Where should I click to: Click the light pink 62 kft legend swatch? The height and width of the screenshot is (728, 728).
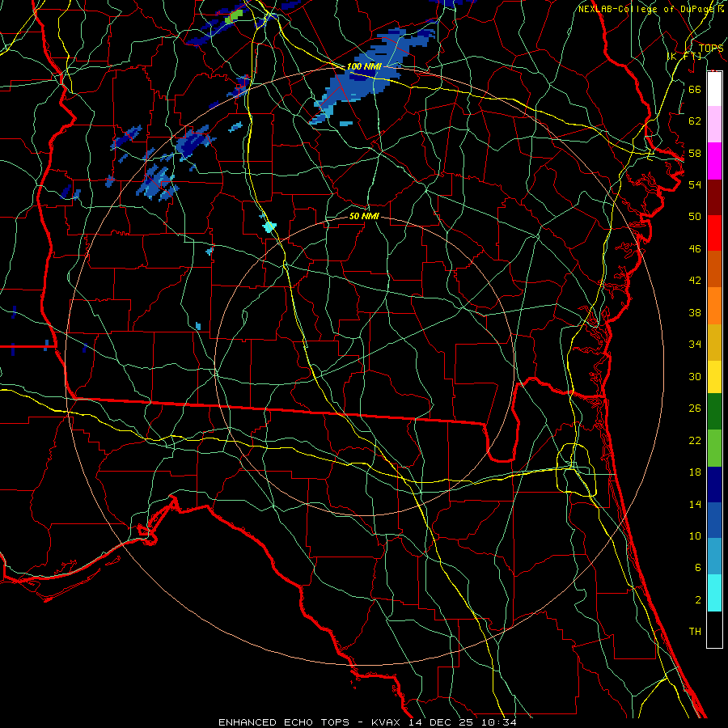tap(714, 125)
